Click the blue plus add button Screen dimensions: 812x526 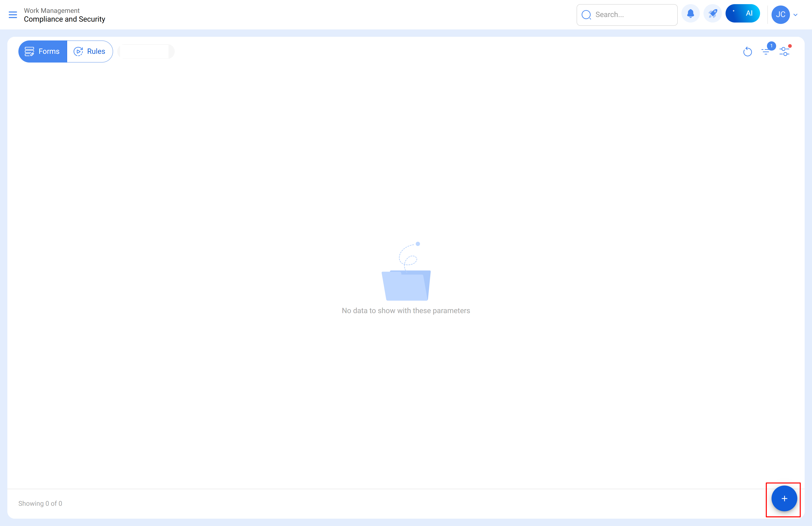pyautogui.click(x=784, y=498)
